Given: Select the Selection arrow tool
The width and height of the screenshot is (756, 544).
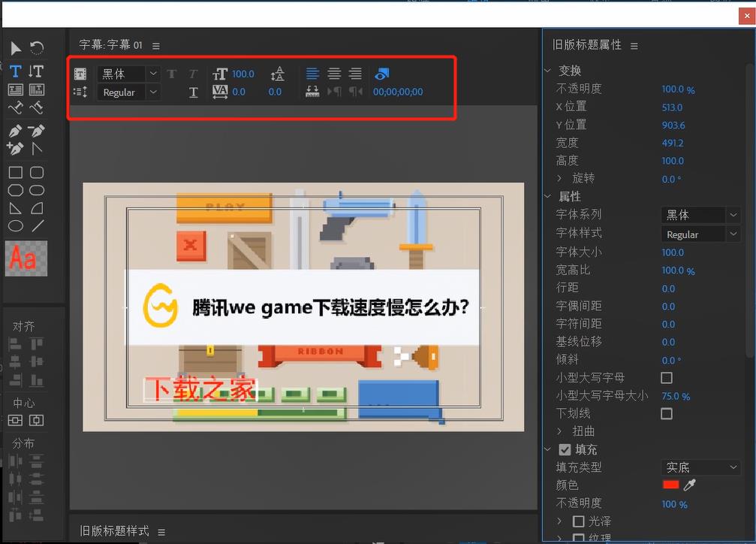Looking at the screenshot, I should click(x=14, y=47).
